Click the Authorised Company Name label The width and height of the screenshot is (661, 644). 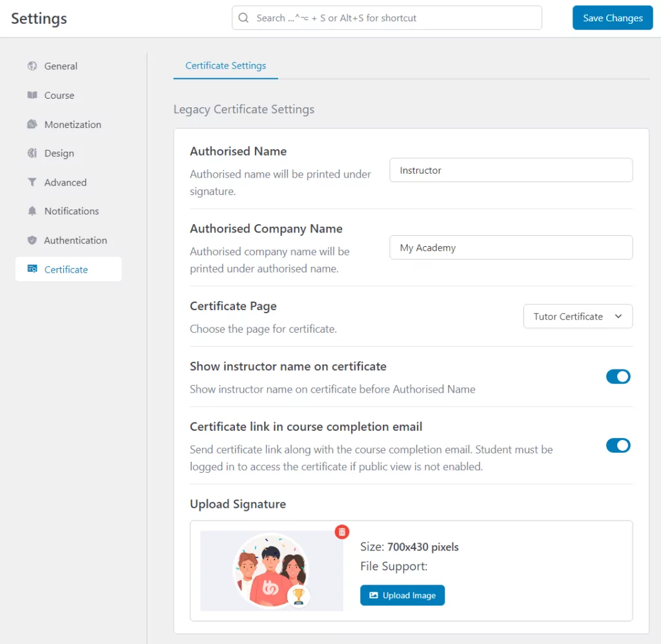pos(266,229)
